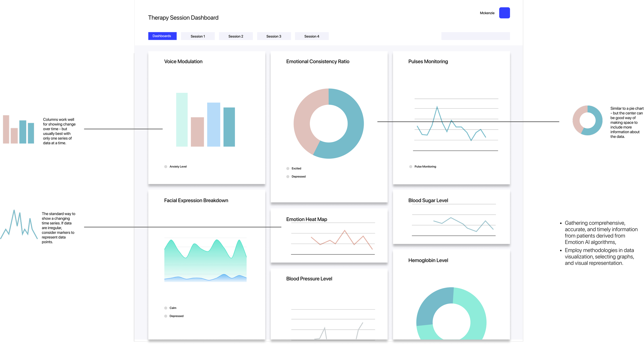Click the empty search field at top right
The height and width of the screenshot is (361, 644).
[475, 36]
